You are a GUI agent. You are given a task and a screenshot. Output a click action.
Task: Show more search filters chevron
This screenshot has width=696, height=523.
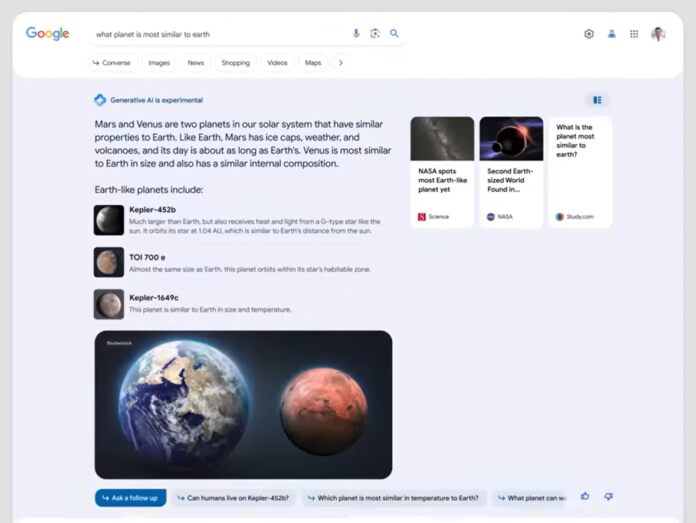[x=341, y=63]
